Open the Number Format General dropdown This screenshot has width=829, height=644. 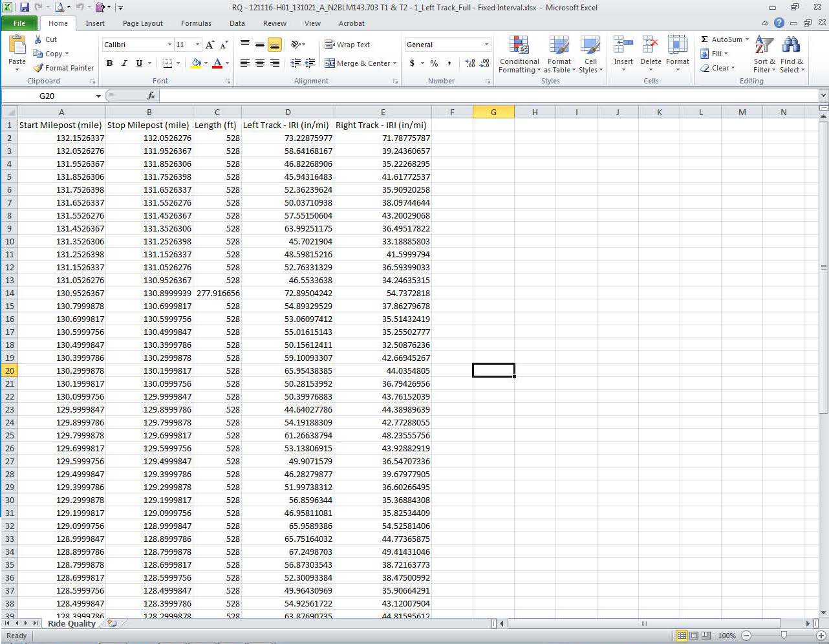click(487, 45)
